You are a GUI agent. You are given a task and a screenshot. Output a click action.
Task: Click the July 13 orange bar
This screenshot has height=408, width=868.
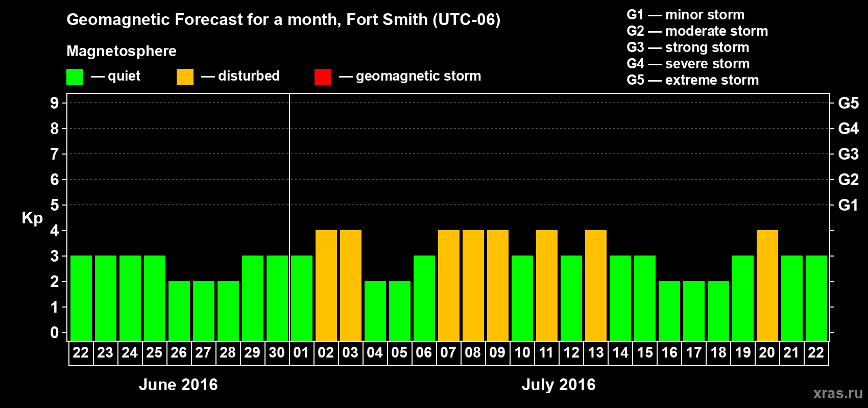(x=596, y=285)
